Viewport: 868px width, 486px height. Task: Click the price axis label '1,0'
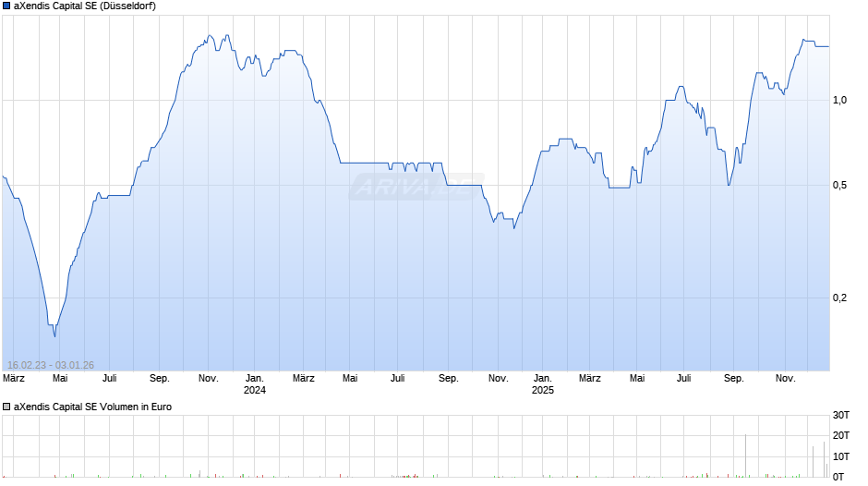pyautogui.click(x=839, y=101)
